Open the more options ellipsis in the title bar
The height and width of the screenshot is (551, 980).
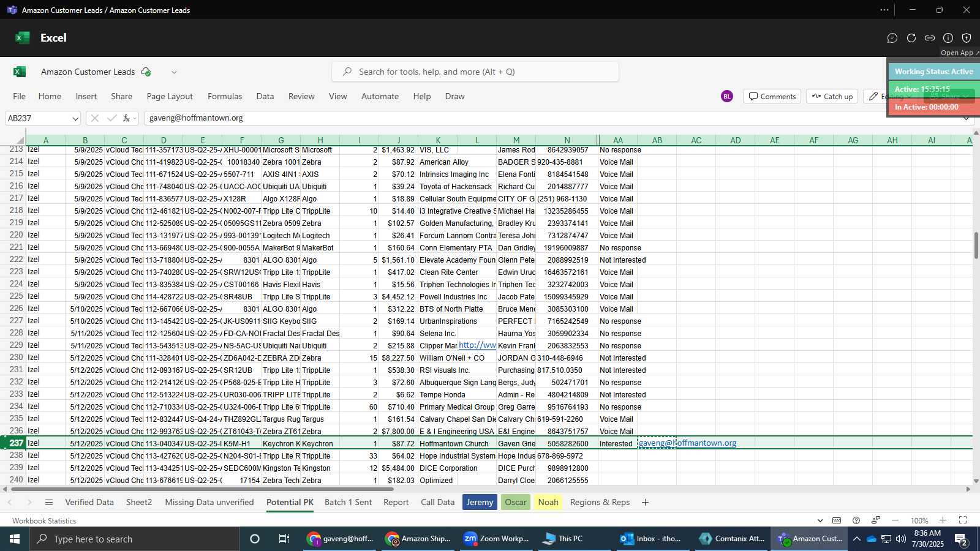884,10
